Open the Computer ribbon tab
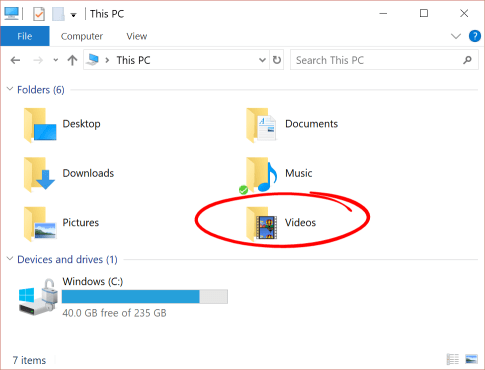The width and height of the screenshot is (485, 370). [82, 36]
